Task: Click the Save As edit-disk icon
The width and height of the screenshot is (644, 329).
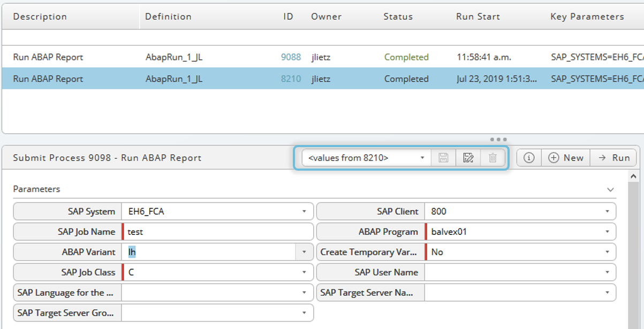Action: (468, 158)
